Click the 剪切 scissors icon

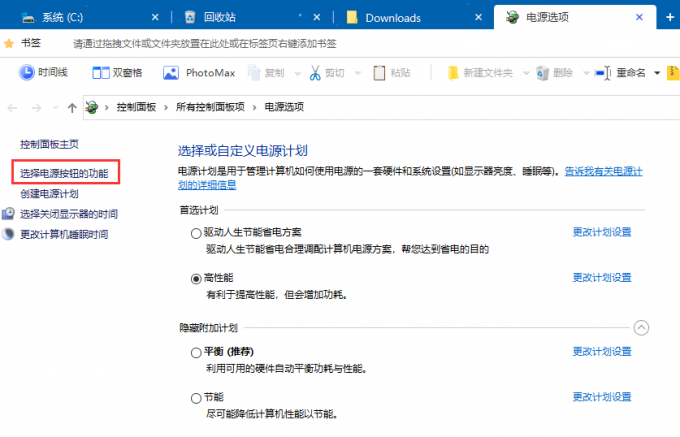pos(315,73)
